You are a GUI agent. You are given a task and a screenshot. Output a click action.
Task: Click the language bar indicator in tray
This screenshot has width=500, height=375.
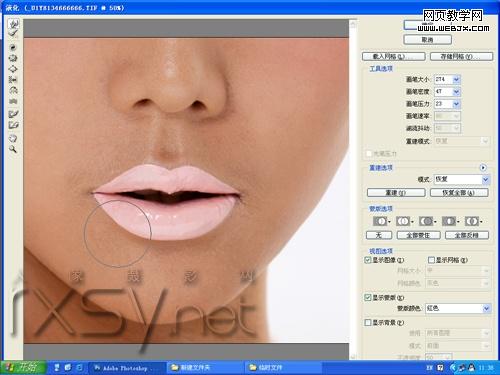pyautogui.click(x=429, y=368)
